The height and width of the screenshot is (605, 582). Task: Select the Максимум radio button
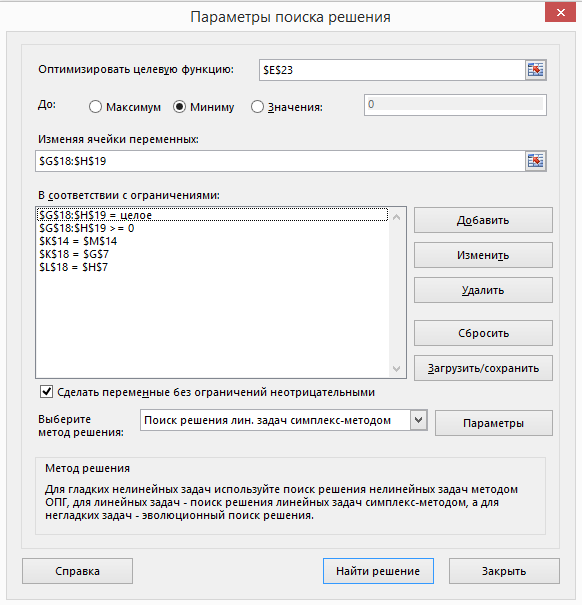(95, 107)
